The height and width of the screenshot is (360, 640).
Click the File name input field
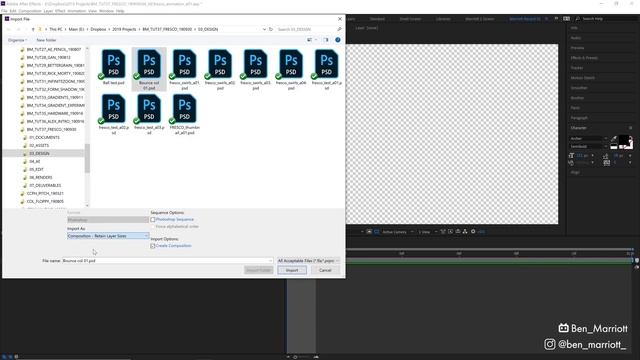167,260
